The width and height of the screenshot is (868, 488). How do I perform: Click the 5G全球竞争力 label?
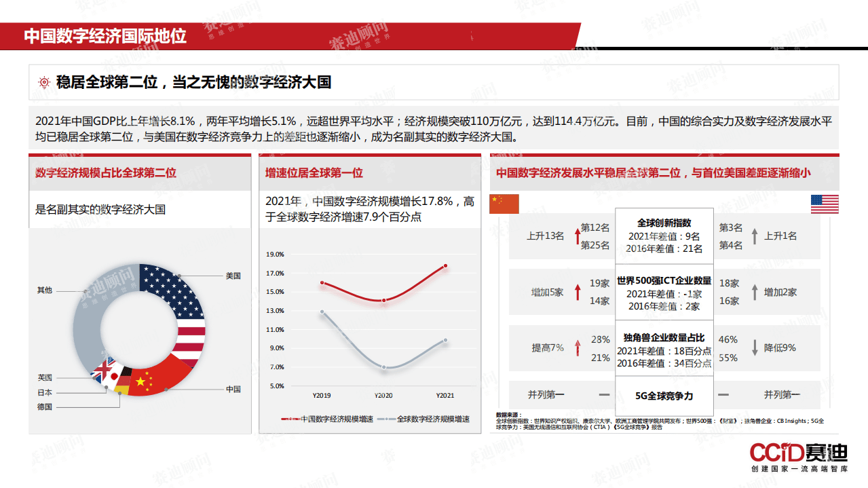coord(663,396)
